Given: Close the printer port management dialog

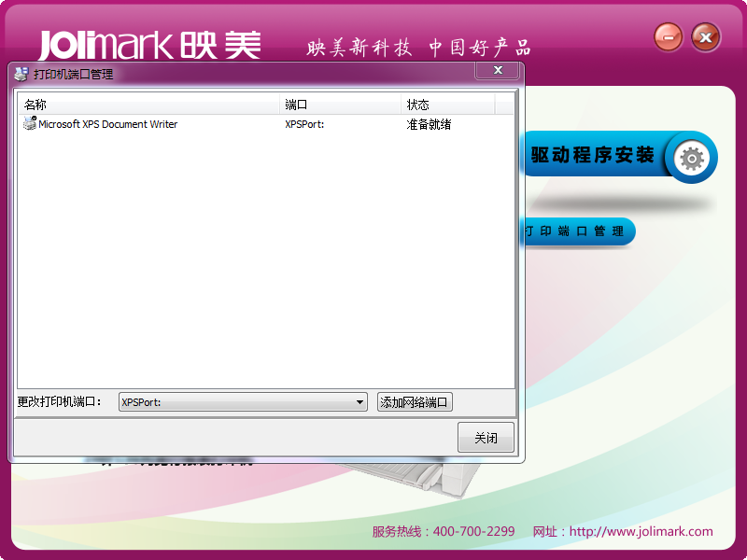Looking at the screenshot, I should coord(498,71).
